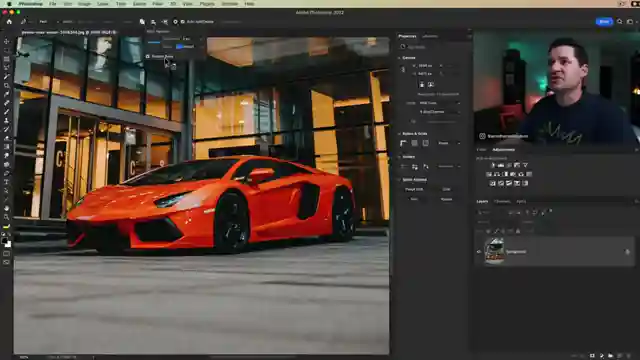Open the Window menu
This screenshot has height=360, width=640.
pyautogui.click(x=229, y=4)
